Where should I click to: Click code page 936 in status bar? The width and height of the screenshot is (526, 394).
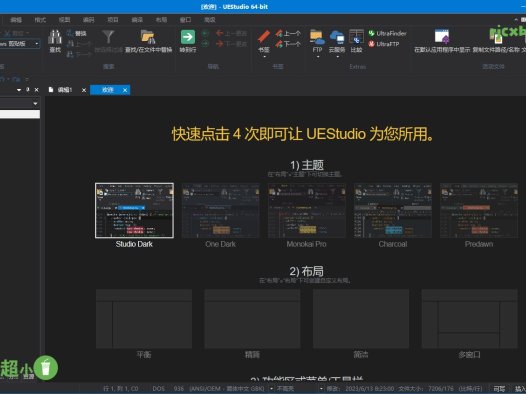[179, 389]
